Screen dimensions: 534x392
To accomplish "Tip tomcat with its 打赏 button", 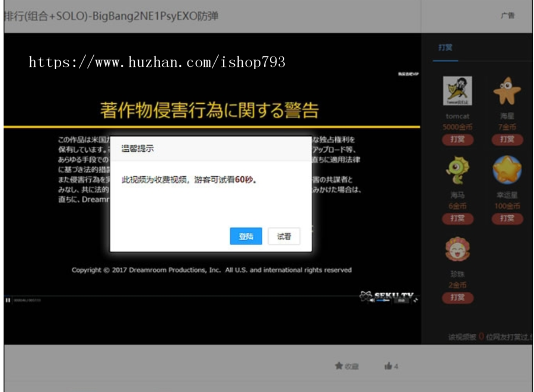I will coord(457,139).
